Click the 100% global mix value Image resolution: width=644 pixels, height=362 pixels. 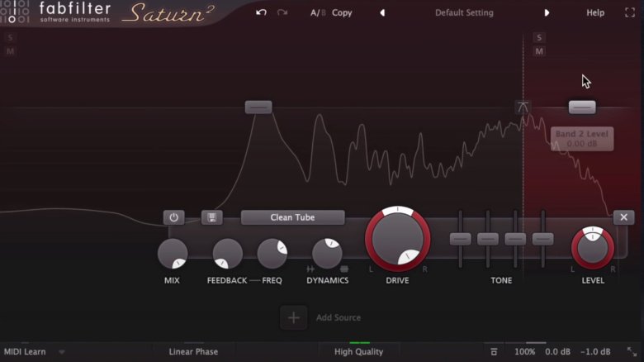click(525, 352)
